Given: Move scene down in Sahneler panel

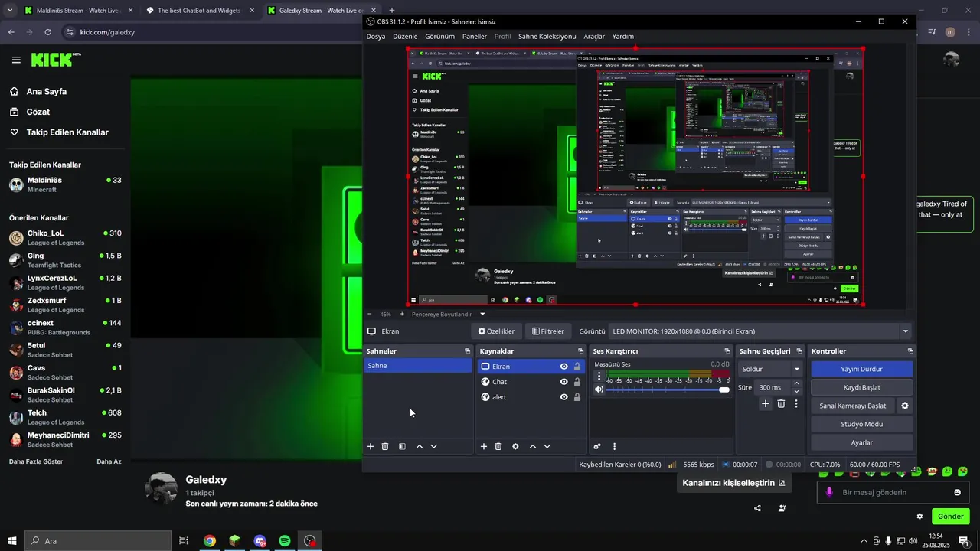Looking at the screenshot, I should click(x=434, y=446).
